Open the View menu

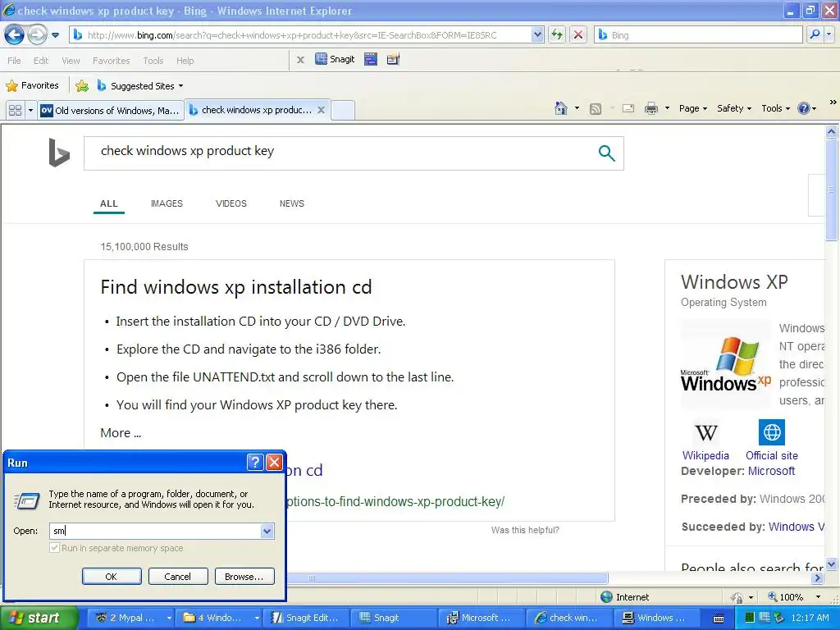point(71,61)
